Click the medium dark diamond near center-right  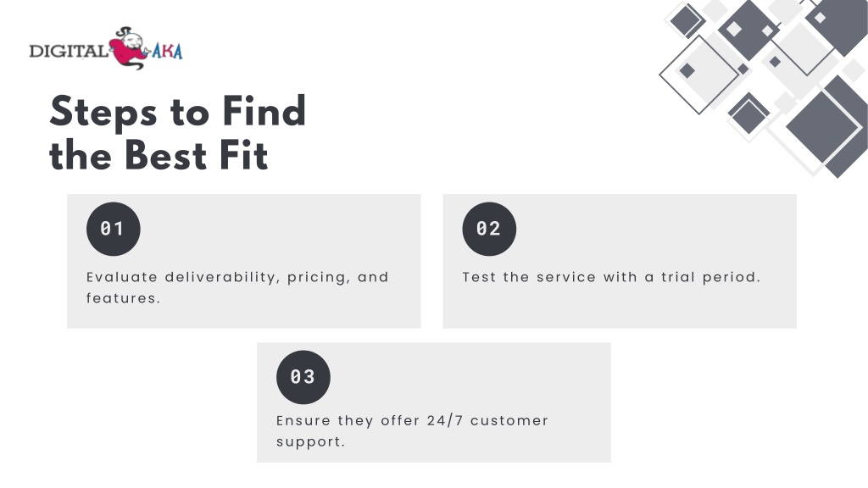pyautogui.click(x=748, y=114)
